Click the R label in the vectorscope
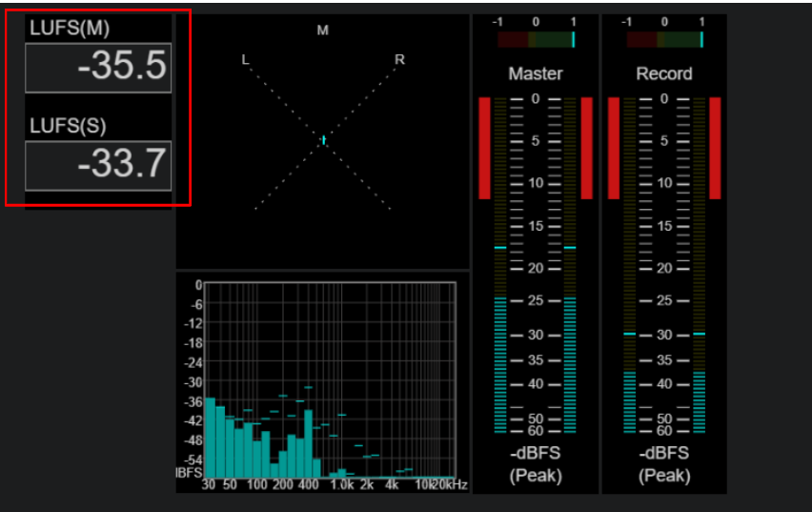Viewport: 812px width, 512px height. pos(399,60)
